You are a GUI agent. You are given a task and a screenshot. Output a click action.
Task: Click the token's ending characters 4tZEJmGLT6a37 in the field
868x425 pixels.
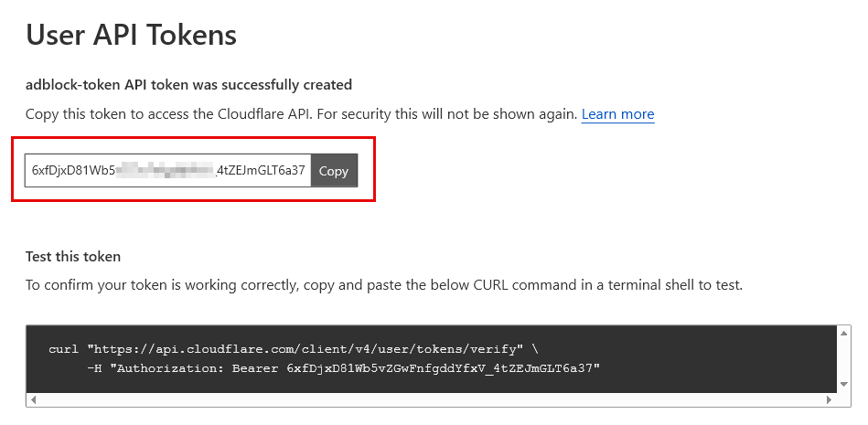tap(262, 171)
